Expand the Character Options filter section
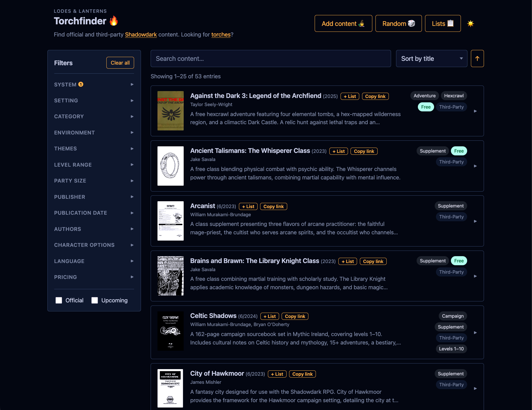 click(x=94, y=245)
